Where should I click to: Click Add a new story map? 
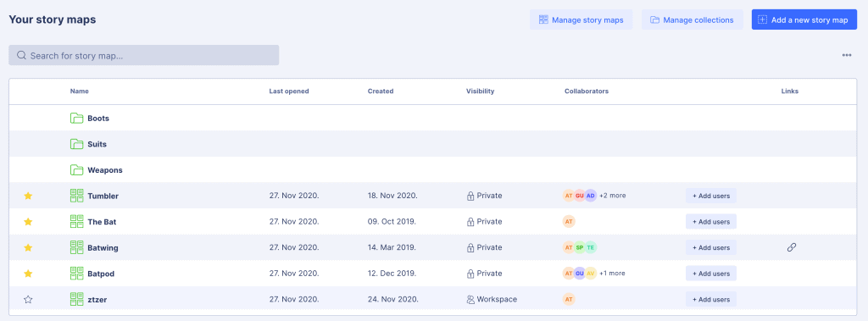[x=804, y=20]
